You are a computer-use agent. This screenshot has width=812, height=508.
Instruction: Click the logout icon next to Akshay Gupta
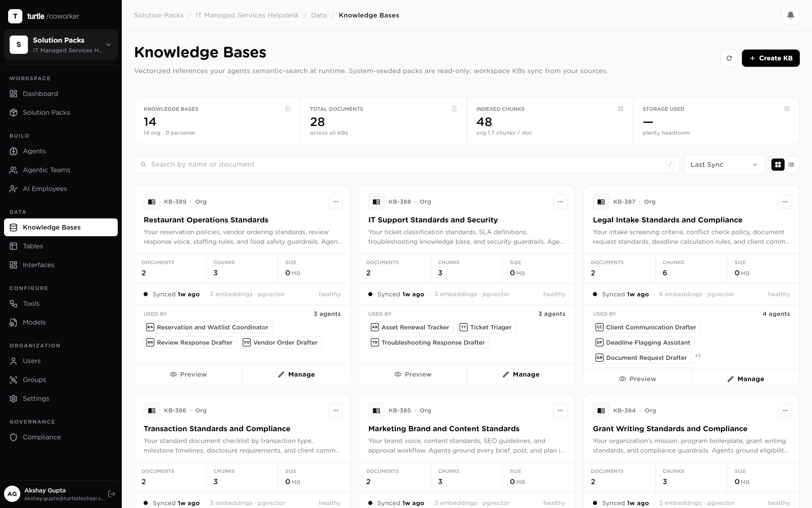click(112, 494)
